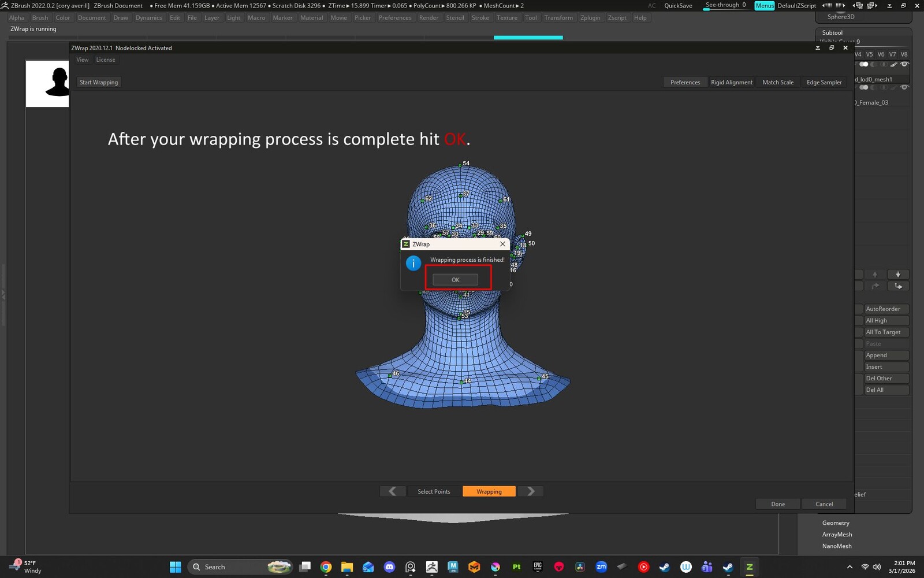Image resolution: width=924 pixels, height=578 pixels.
Task: Click Done in the ZWrap window
Action: (x=778, y=504)
